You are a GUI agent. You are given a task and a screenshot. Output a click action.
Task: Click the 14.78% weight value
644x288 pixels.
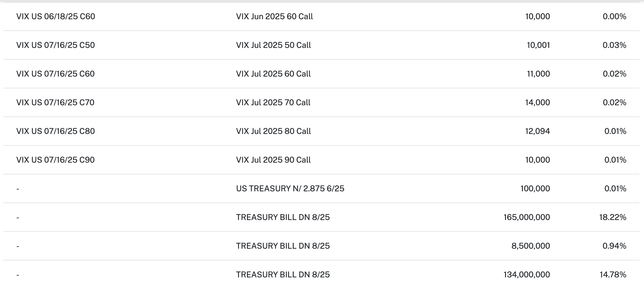(612, 275)
